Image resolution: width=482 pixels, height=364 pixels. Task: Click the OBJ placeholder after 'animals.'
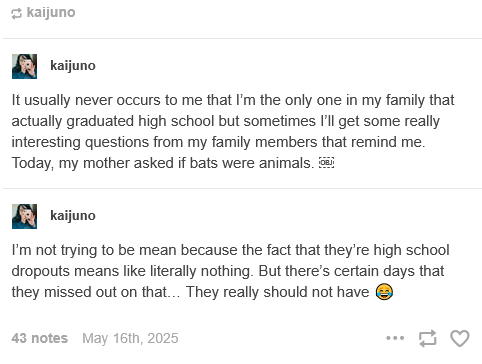coord(327,163)
